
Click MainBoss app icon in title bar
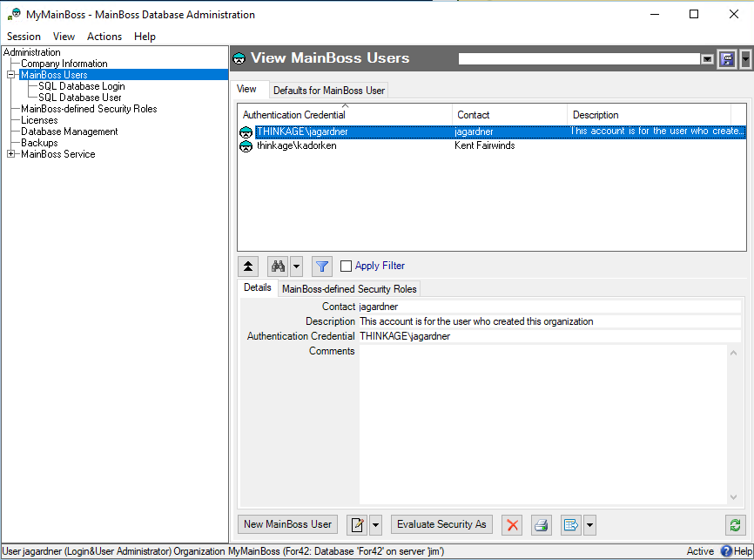tap(14, 15)
